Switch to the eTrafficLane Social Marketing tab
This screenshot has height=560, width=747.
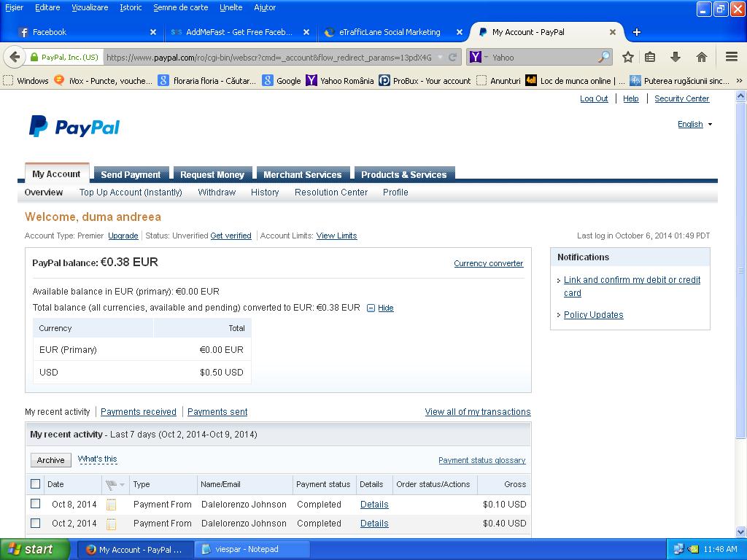390,32
